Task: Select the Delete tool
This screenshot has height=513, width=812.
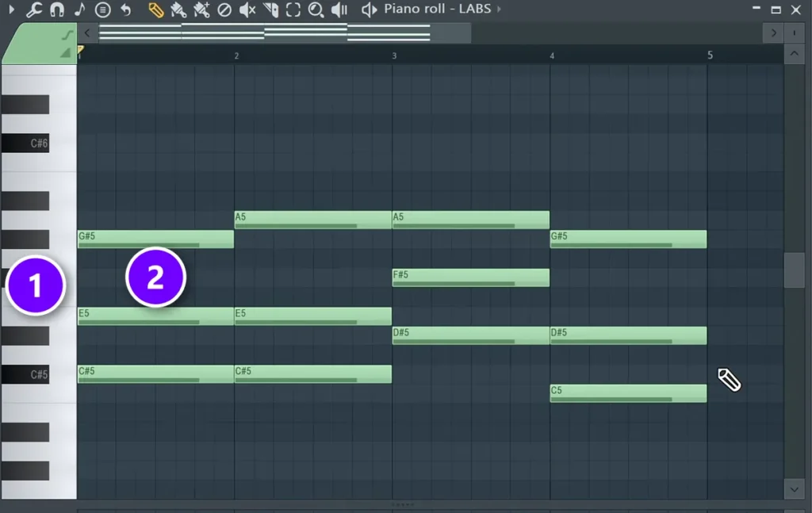Action: pyautogui.click(x=224, y=10)
